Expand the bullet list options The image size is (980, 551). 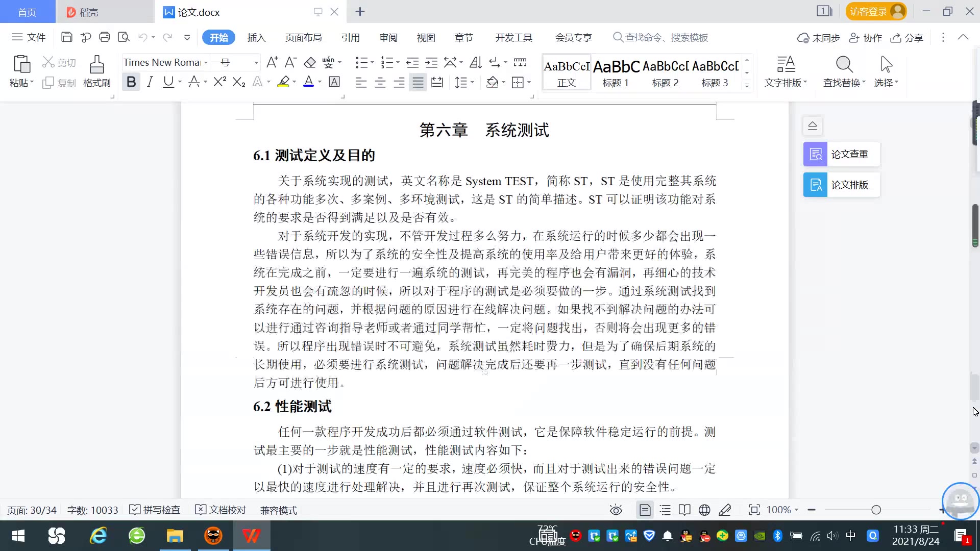373,62
